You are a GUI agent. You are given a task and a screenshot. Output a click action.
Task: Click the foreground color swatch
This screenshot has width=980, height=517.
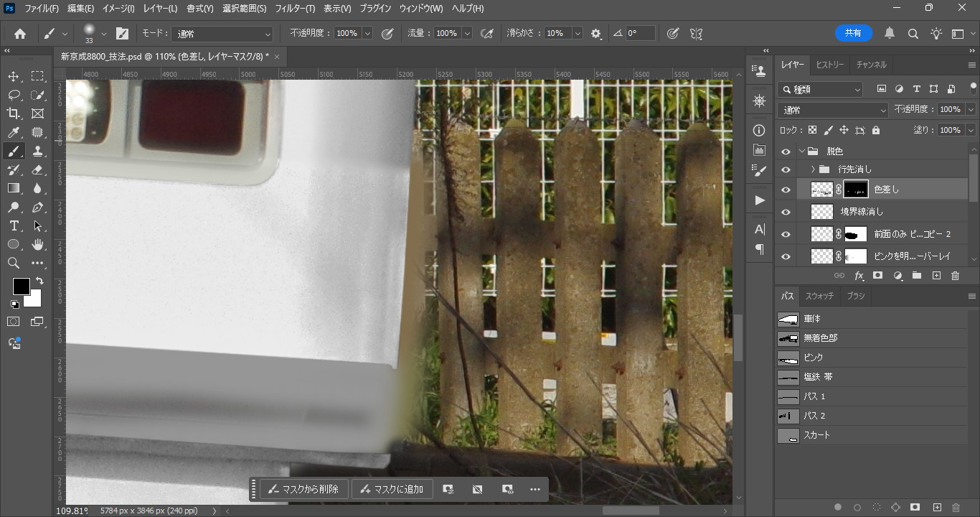21,287
